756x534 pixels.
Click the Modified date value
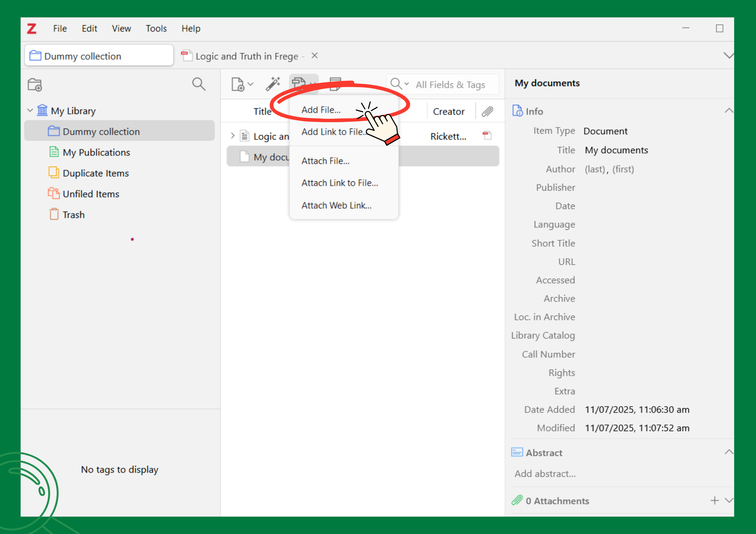click(637, 428)
